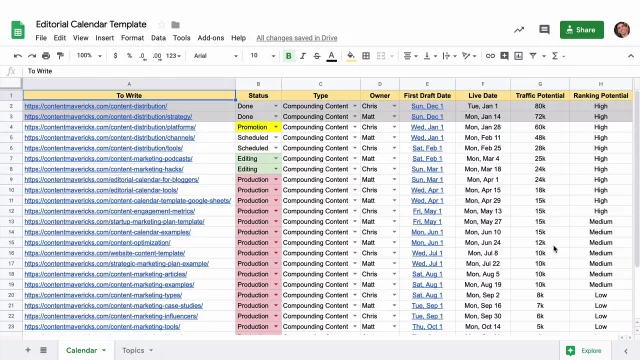Open the text color picker
The height and width of the screenshot is (360, 640).
tap(331, 56)
